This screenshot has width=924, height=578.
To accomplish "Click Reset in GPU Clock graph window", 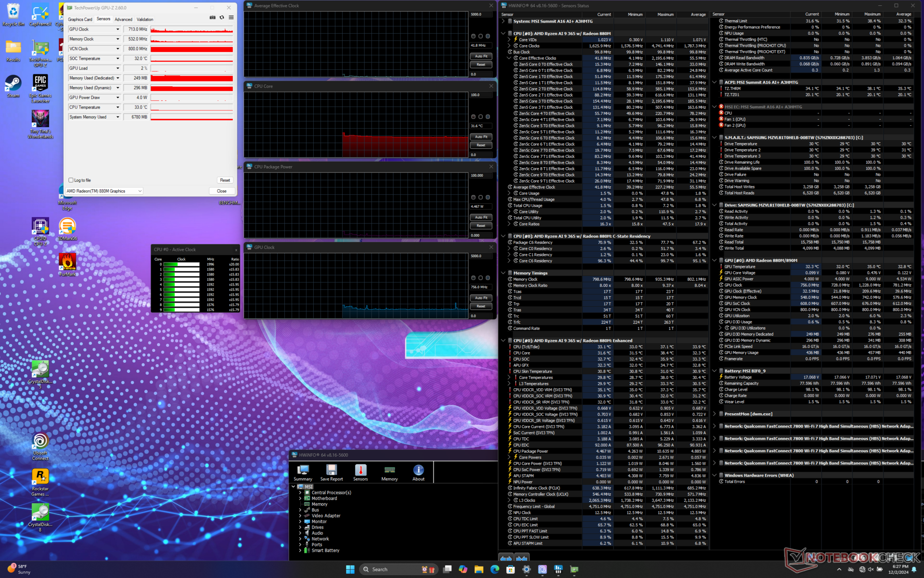I will coord(481,306).
